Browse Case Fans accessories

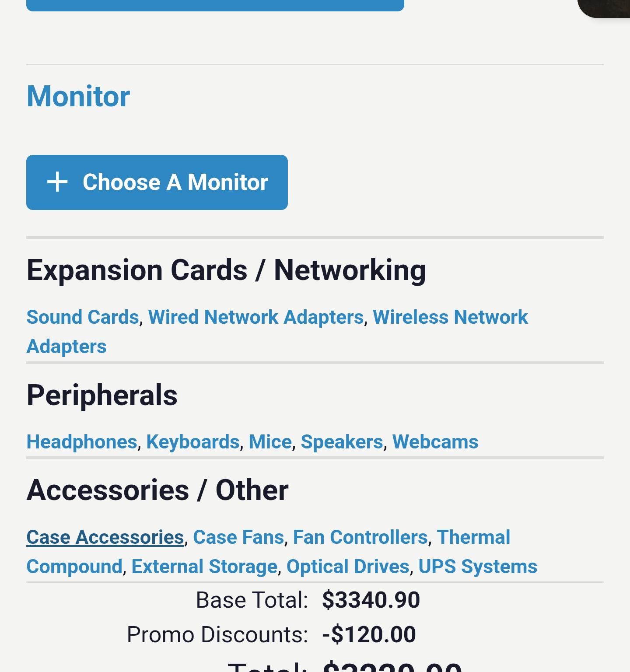pyautogui.click(x=238, y=537)
